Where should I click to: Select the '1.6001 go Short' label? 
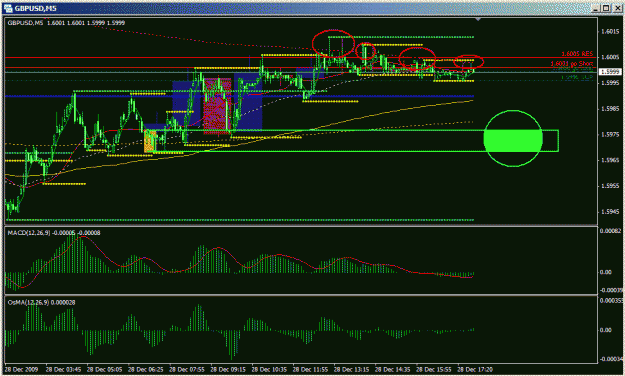point(572,63)
